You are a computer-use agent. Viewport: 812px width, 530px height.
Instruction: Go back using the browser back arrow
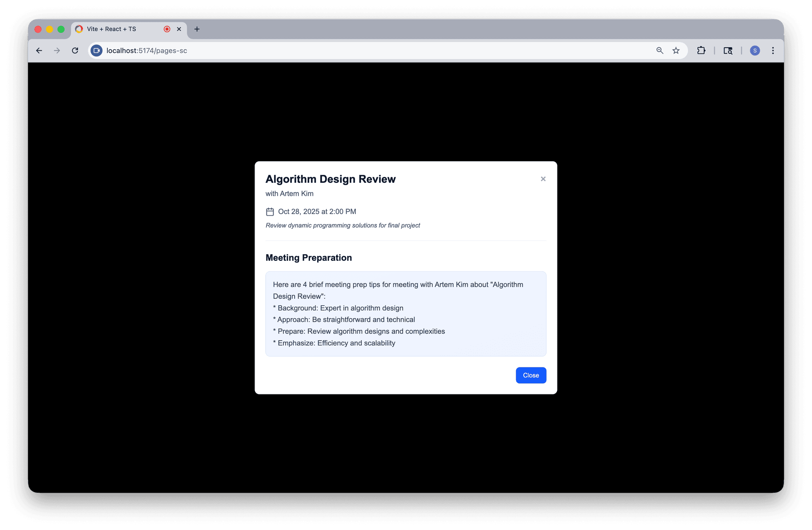(39, 50)
